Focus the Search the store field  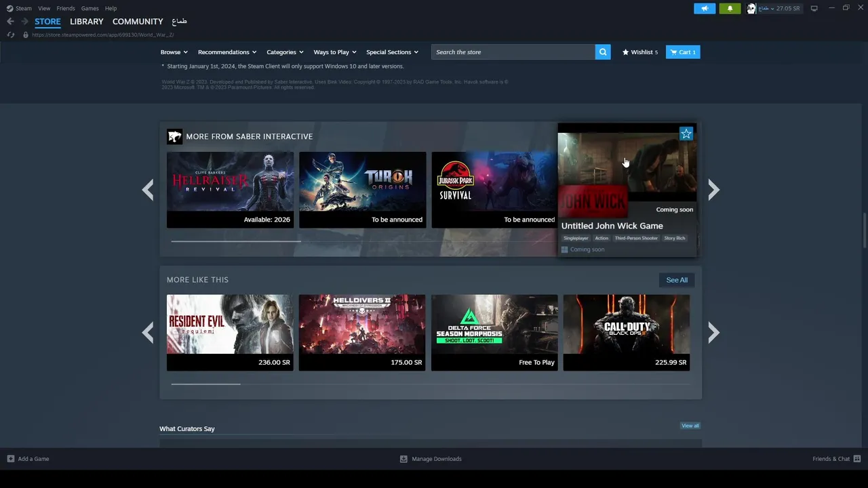tap(513, 52)
